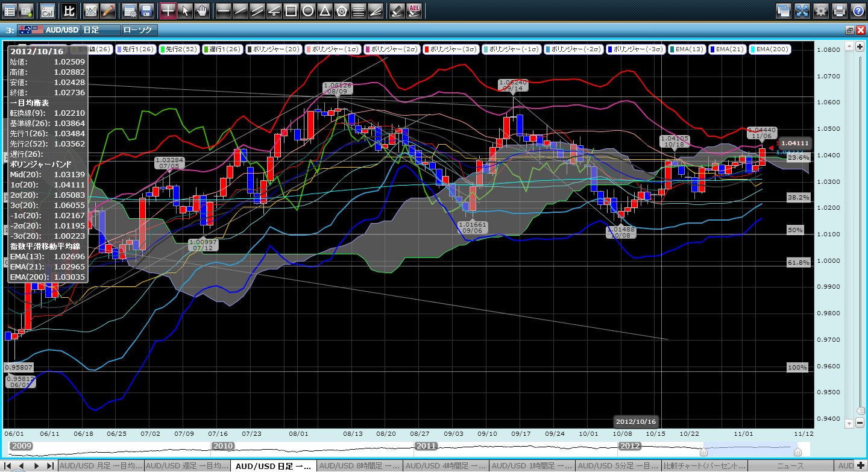Open the 日足 timeframe dropdown
Image resolution: width=868 pixels, height=472 pixels.
pyautogui.click(x=99, y=30)
